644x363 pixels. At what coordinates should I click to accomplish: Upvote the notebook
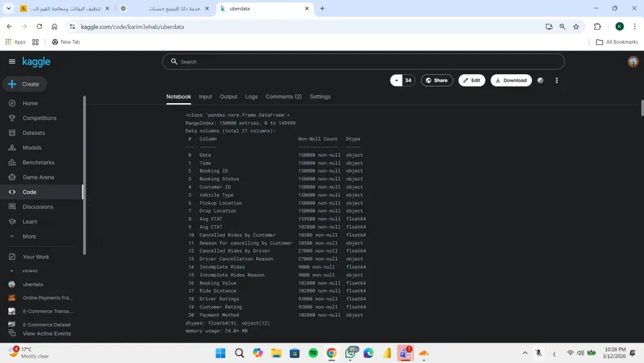click(x=396, y=81)
